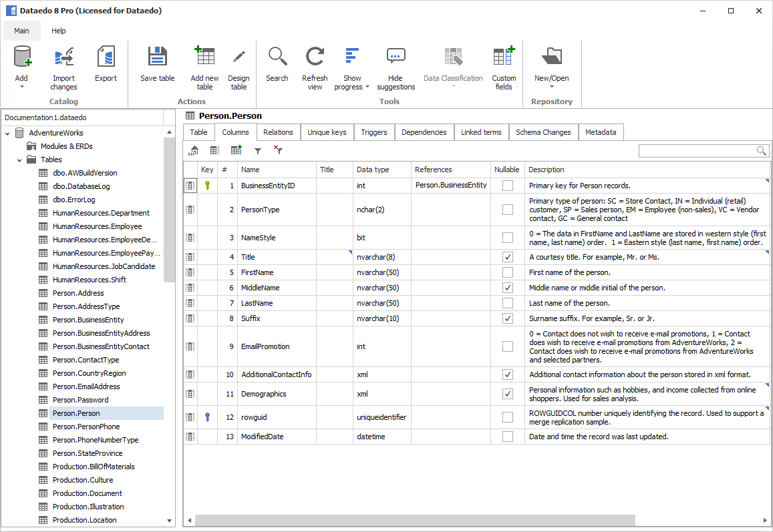Click the Add new table icon
Image resolution: width=773 pixels, height=532 pixels.
[204, 58]
